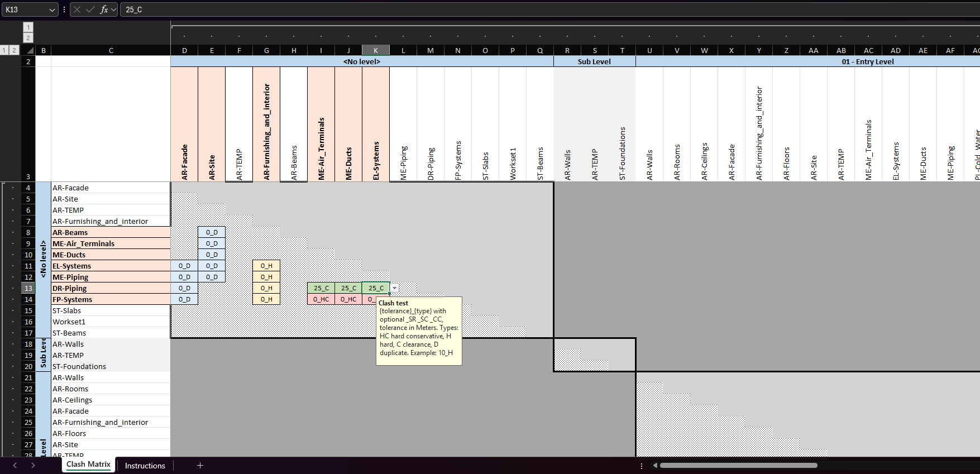Collapse row groups to outline level 1

point(4,50)
